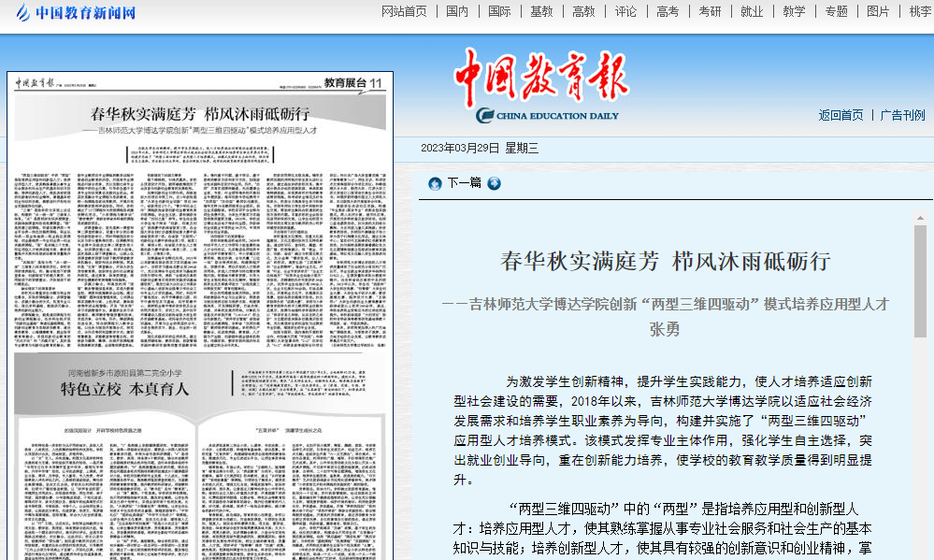The width and height of the screenshot is (934, 560).
Task: Open the 广告刊例 link
Action: click(x=902, y=115)
